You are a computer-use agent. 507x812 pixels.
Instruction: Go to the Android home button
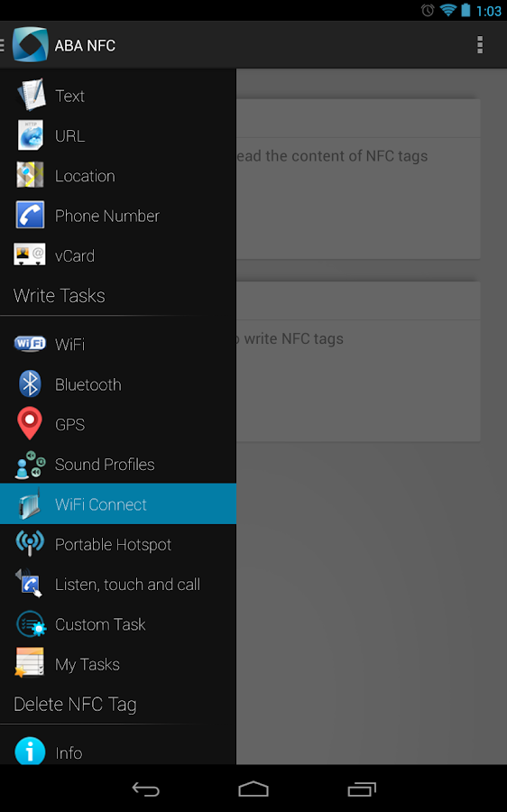(253, 789)
